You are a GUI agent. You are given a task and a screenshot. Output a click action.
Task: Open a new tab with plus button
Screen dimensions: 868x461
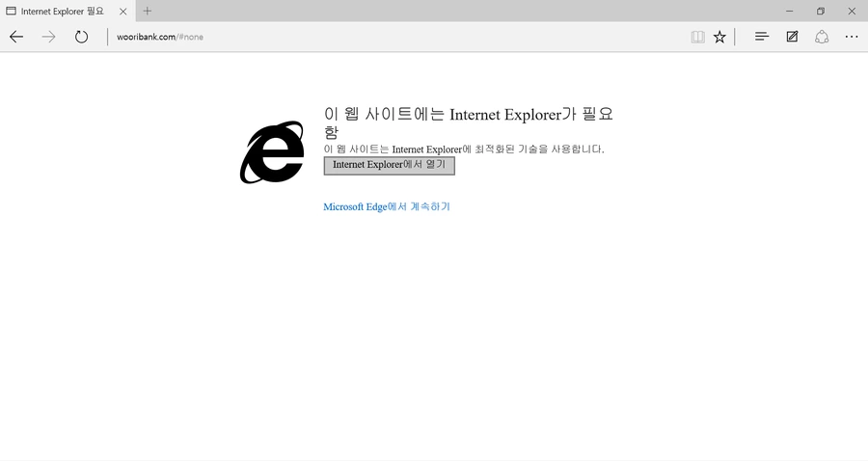[148, 11]
